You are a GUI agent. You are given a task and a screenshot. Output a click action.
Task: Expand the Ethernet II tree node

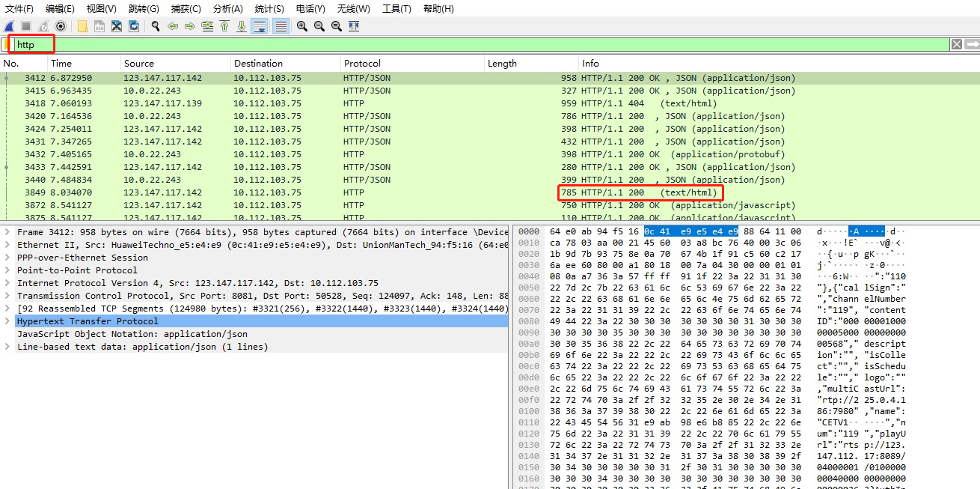7,245
